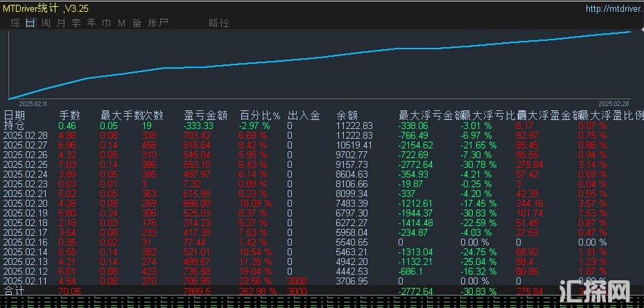Select the 2025.02.17 date row
Screen dimensions: 644x308
[x=26, y=233]
